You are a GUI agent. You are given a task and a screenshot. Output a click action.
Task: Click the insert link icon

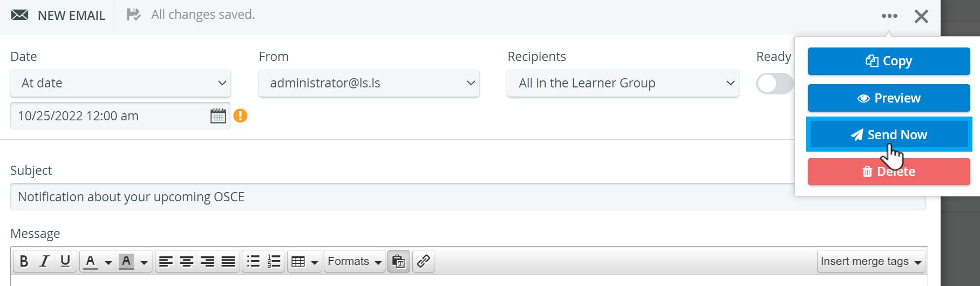coord(424,261)
